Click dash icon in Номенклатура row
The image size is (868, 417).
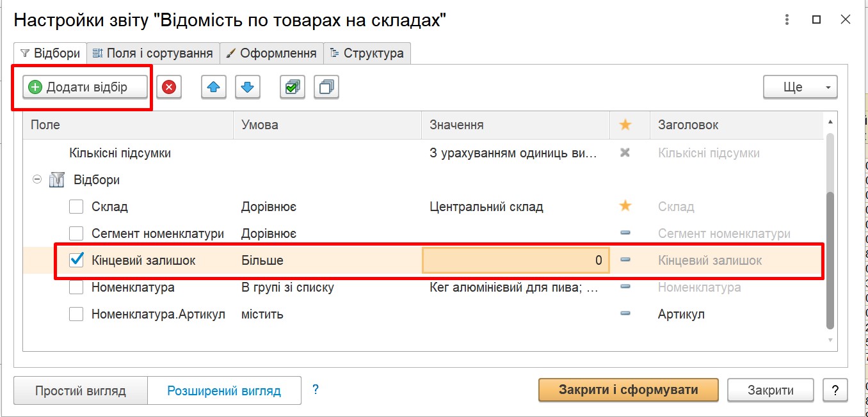coord(625,287)
